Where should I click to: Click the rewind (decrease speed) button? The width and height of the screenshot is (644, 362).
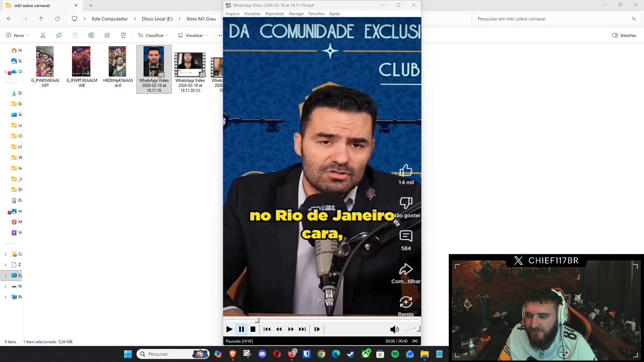click(x=279, y=329)
